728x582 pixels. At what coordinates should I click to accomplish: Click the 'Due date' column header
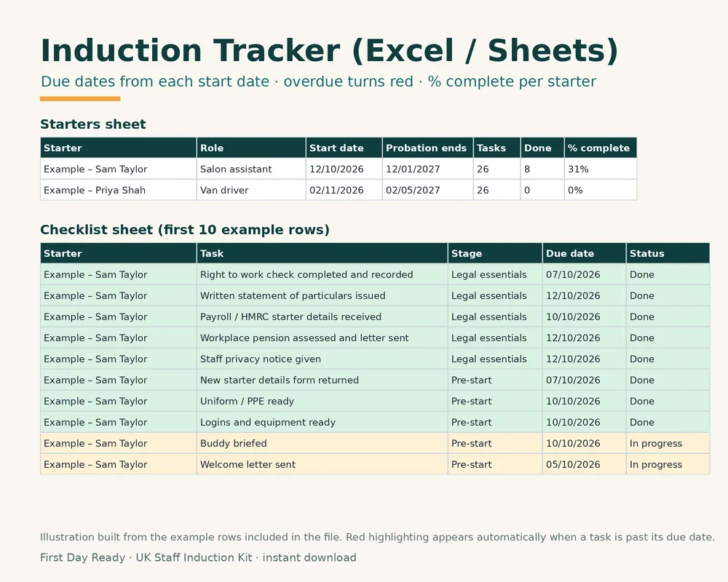[x=584, y=253]
